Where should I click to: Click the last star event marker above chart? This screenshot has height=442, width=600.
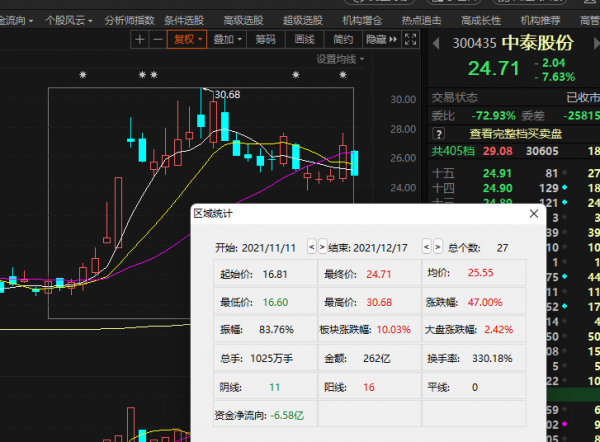coord(343,75)
